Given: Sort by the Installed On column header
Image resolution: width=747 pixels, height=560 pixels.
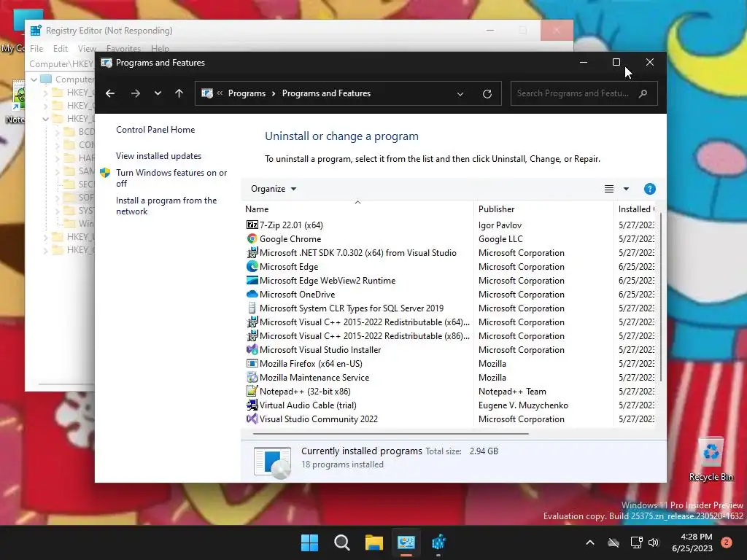Looking at the screenshot, I should point(635,209).
